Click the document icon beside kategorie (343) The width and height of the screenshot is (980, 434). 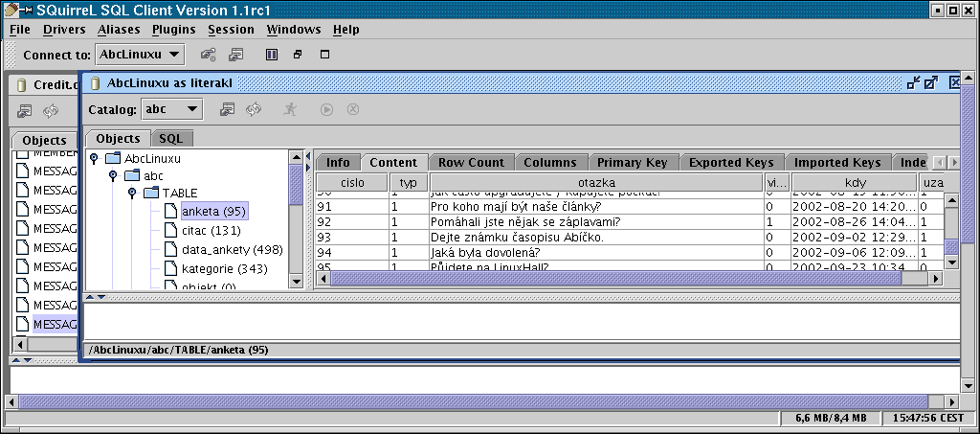pos(171,269)
